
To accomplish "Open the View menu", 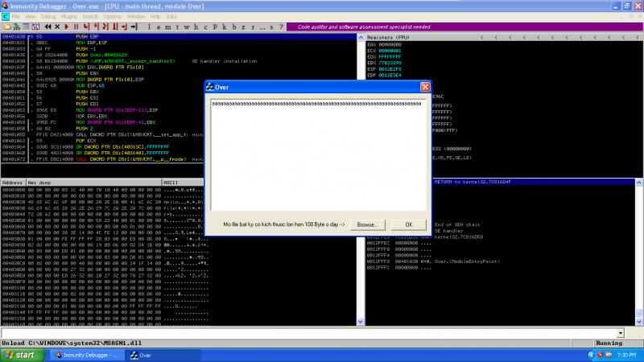I will pos(30,16).
